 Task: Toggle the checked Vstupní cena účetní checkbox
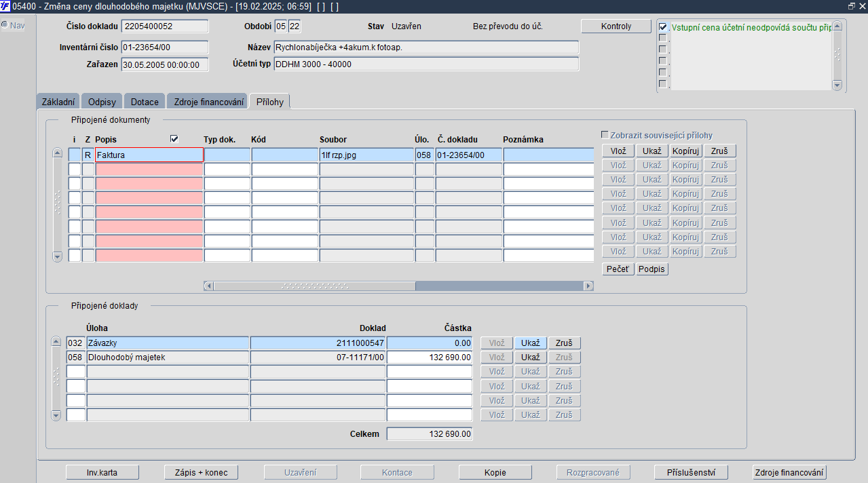pos(663,27)
